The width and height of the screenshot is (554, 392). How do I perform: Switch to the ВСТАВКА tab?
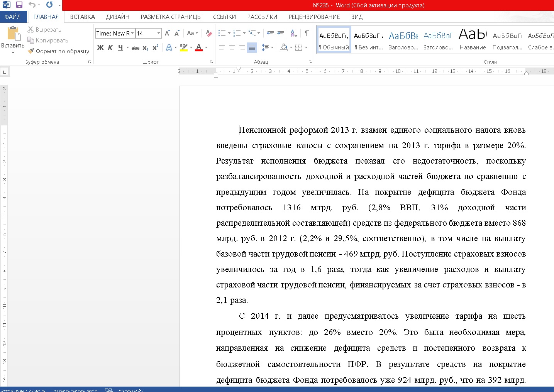82,17
